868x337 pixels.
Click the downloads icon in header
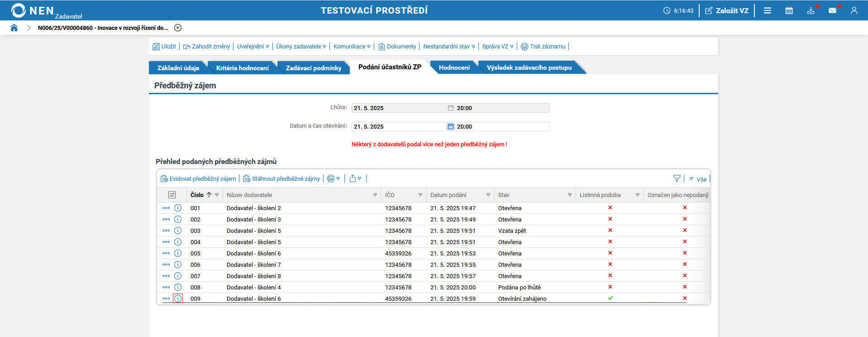click(811, 10)
